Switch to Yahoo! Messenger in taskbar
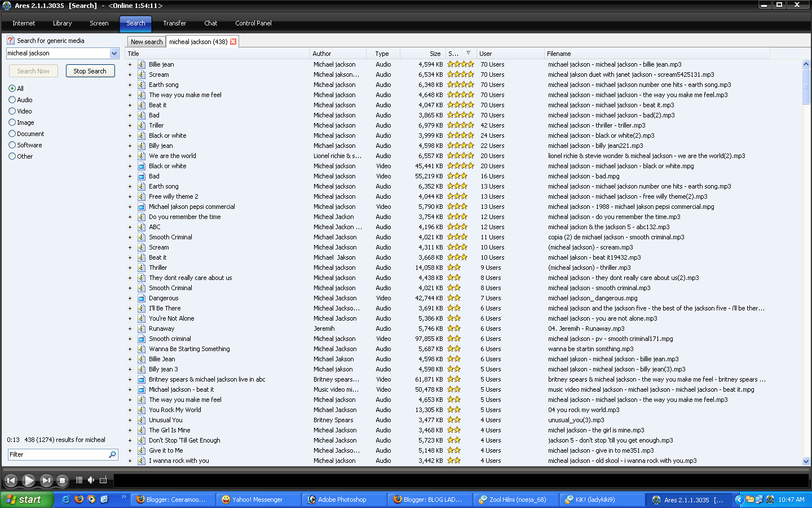 259,500
